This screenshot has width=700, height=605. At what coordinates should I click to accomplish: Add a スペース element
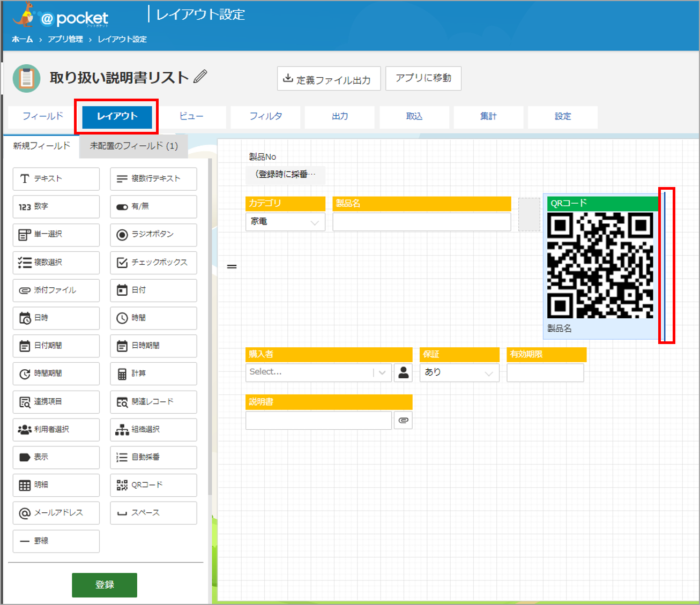154,513
